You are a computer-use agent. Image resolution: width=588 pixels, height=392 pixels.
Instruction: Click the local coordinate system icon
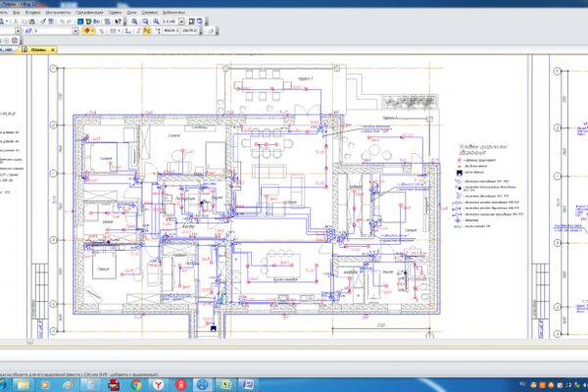[x=127, y=30]
